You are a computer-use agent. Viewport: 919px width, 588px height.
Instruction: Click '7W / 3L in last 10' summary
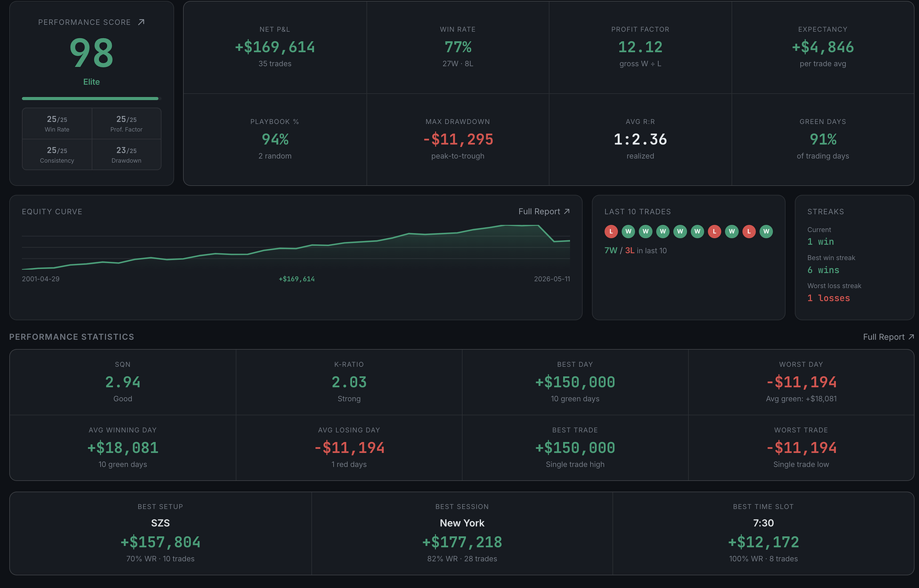[x=635, y=250]
